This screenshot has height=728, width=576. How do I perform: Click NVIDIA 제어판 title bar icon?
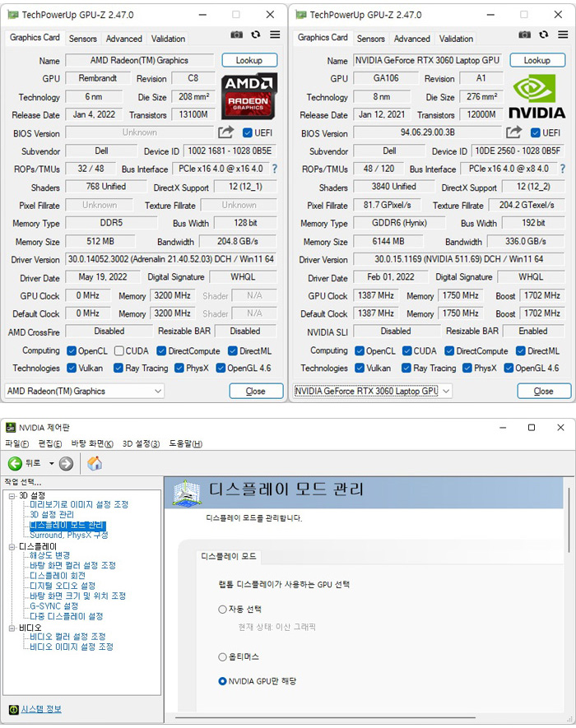[x=11, y=428]
